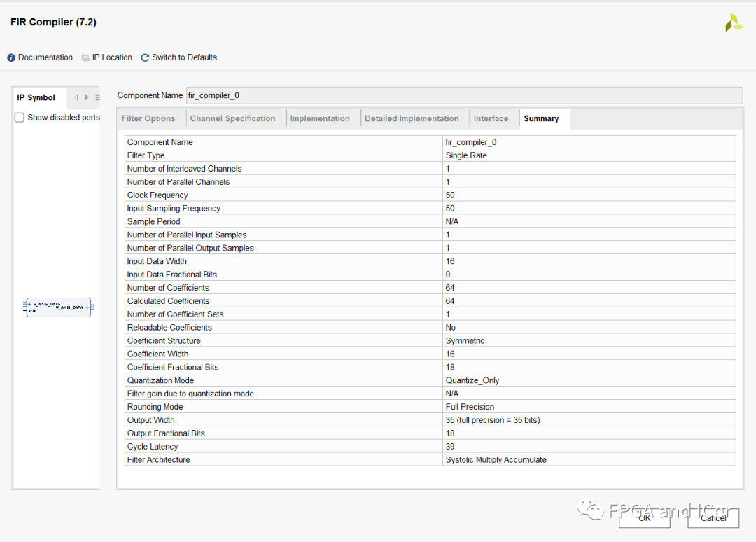The width and height of the screenshot is (756, 542).
Task: Click the Number of Coefficients value 64
Action: click(450, 288)
